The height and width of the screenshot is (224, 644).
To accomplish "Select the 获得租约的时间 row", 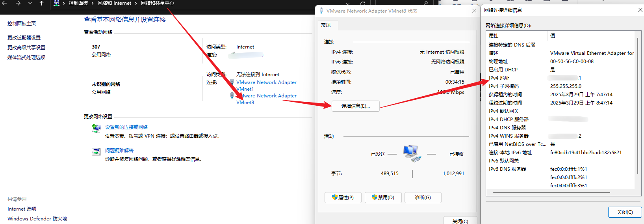I will (x=560, y=95).
